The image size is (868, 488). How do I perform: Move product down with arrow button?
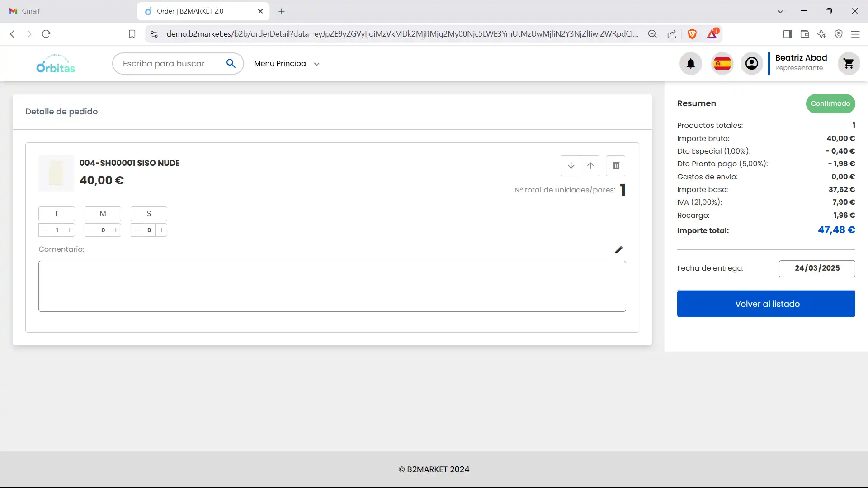tap(571, 166)
